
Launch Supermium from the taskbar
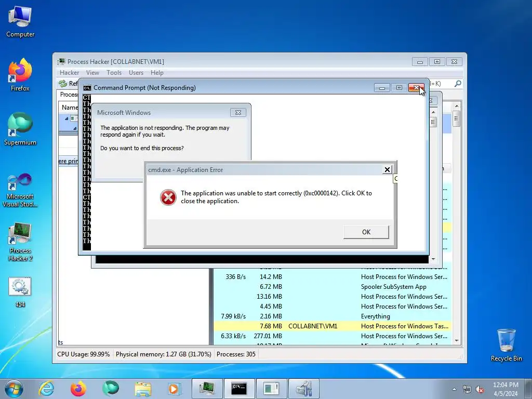click(111, 389)
